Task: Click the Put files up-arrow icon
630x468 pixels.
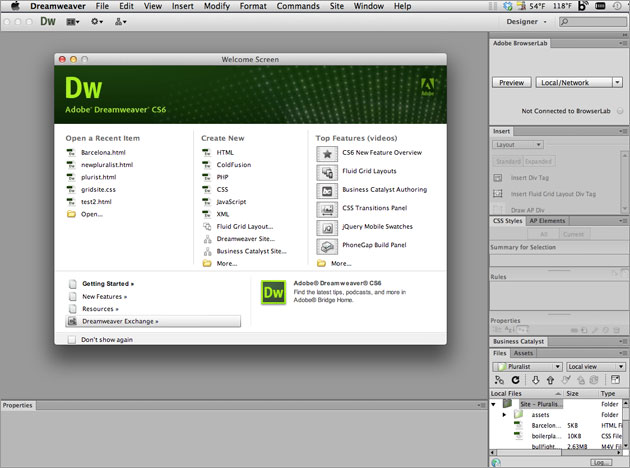Action: pyautogui.click(x=550, y=380)
